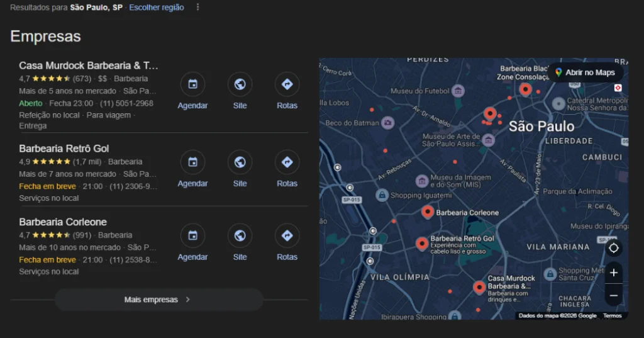Image resolution: width=644 pixels, height=338 pixels.
Task: Click Museu do Ipiranga map label
Action: (599, 226)
